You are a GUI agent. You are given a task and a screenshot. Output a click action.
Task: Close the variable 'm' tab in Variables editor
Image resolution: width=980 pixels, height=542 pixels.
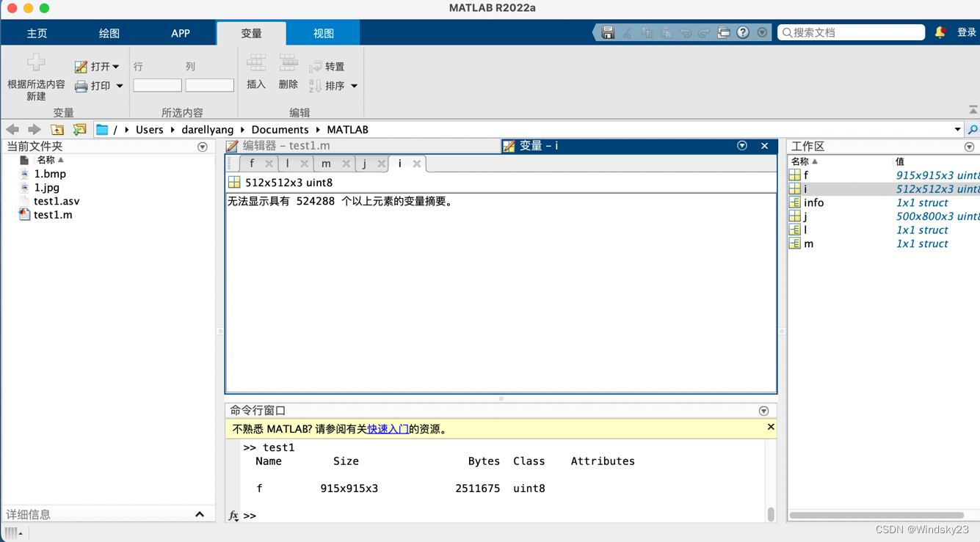(345, 163)
